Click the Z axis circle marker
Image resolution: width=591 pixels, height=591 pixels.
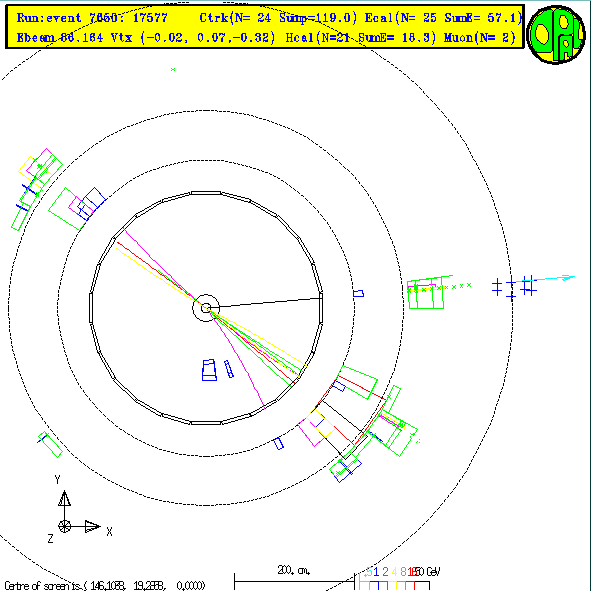point(64,526)
